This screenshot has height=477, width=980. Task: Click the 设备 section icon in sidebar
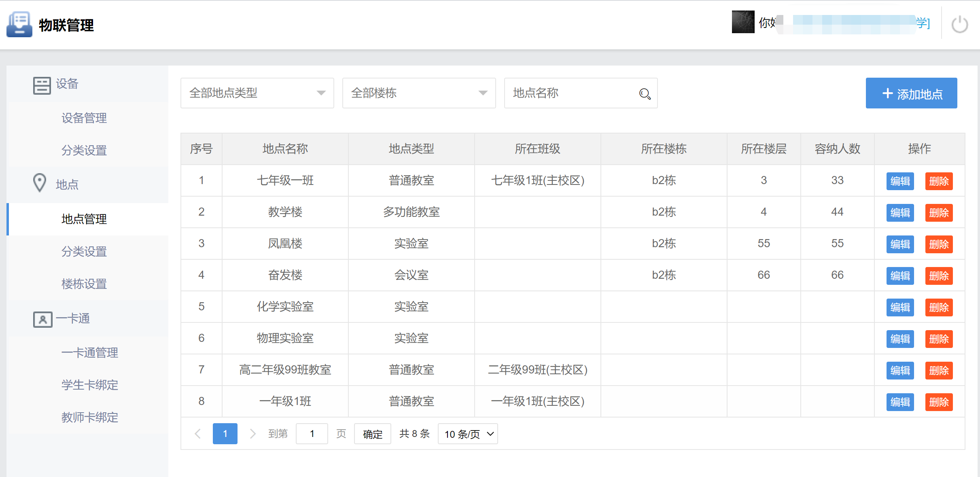tap(42, 85)
